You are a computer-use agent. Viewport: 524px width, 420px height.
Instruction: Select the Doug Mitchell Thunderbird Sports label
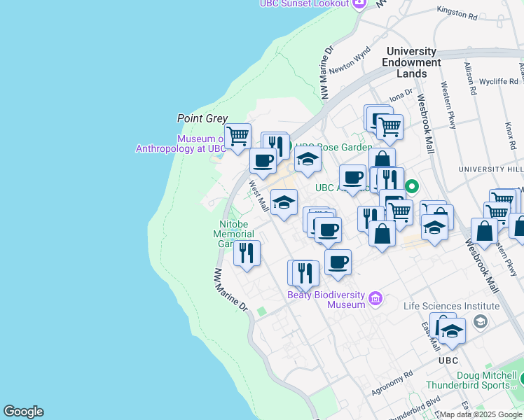473,380
